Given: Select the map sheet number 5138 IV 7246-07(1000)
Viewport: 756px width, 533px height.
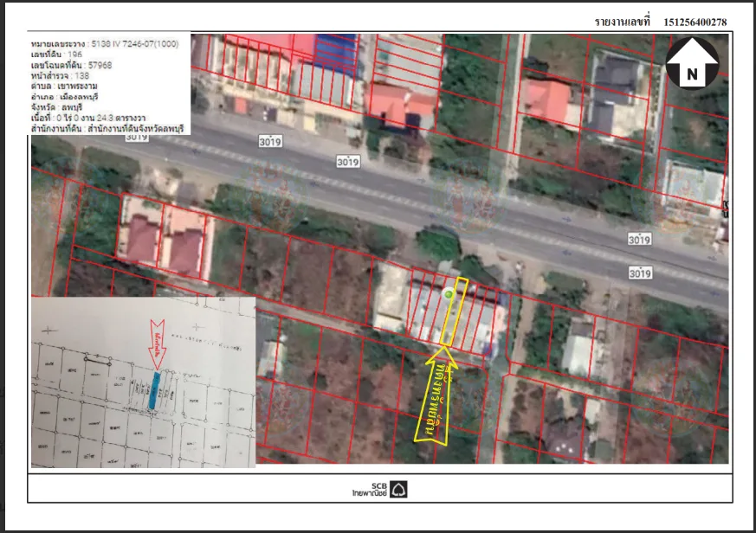Looking at the screenshot, I should [x=135, y=44].
